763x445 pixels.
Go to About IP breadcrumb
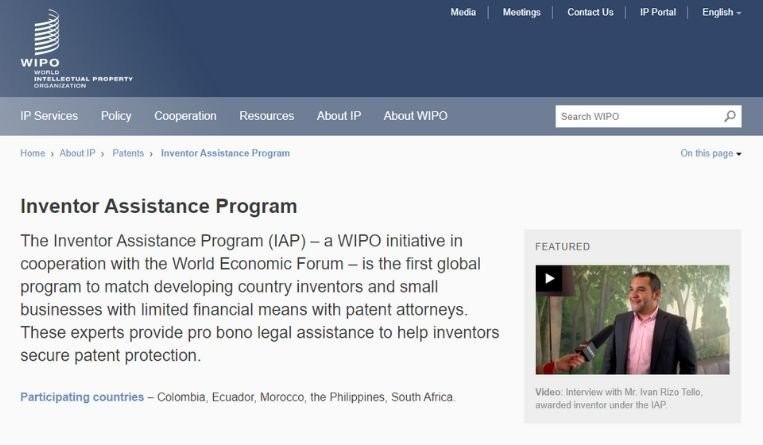coord(77,153)
